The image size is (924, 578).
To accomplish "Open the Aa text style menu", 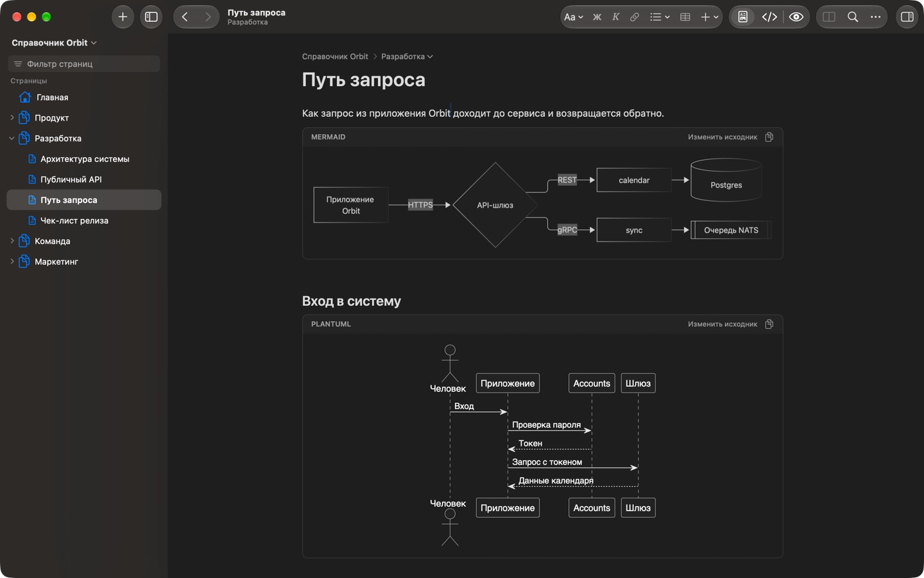I will (x=573, y=17).
